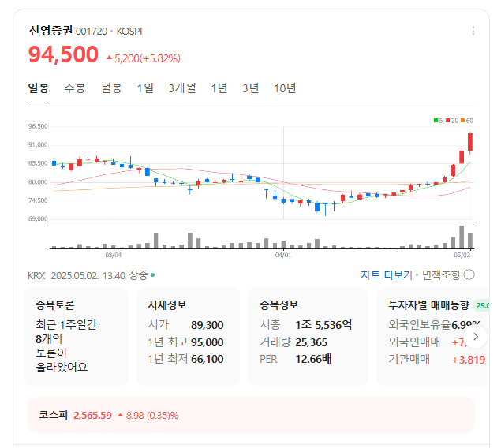Click the 시총 1조 5,536억 value
This screenshot has height=448, width=501.
coord(323,325)
